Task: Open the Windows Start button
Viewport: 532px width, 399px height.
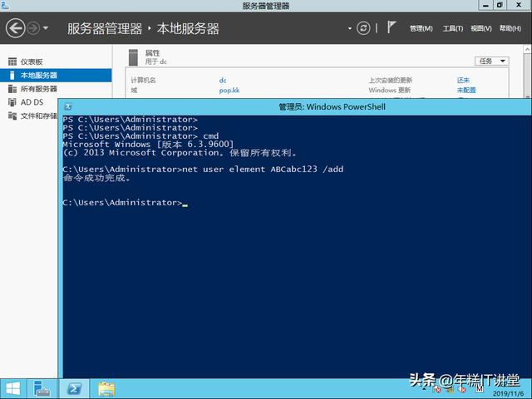Action: (x=13, y=389)
